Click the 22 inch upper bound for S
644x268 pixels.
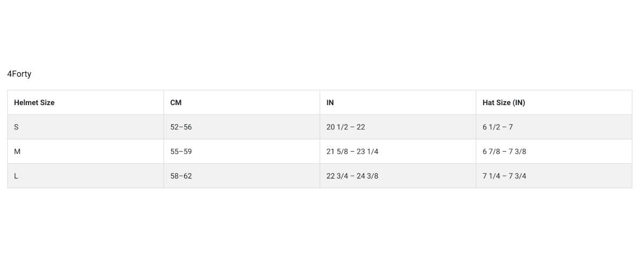[361, 127]
